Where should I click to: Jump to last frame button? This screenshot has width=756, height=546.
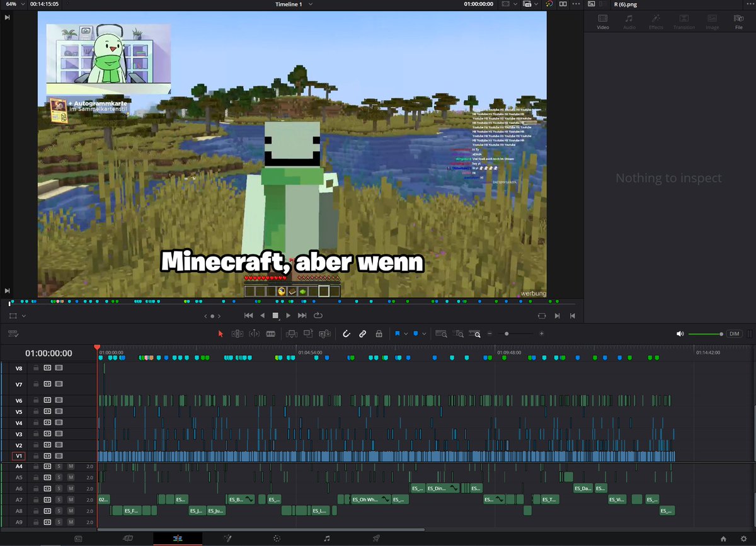tap(302, 316)
